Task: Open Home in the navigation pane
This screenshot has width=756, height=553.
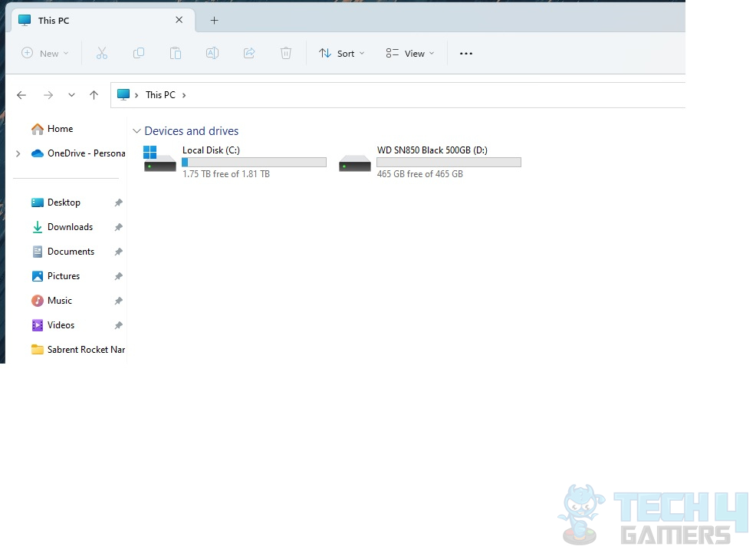Action: pos(61,129)
